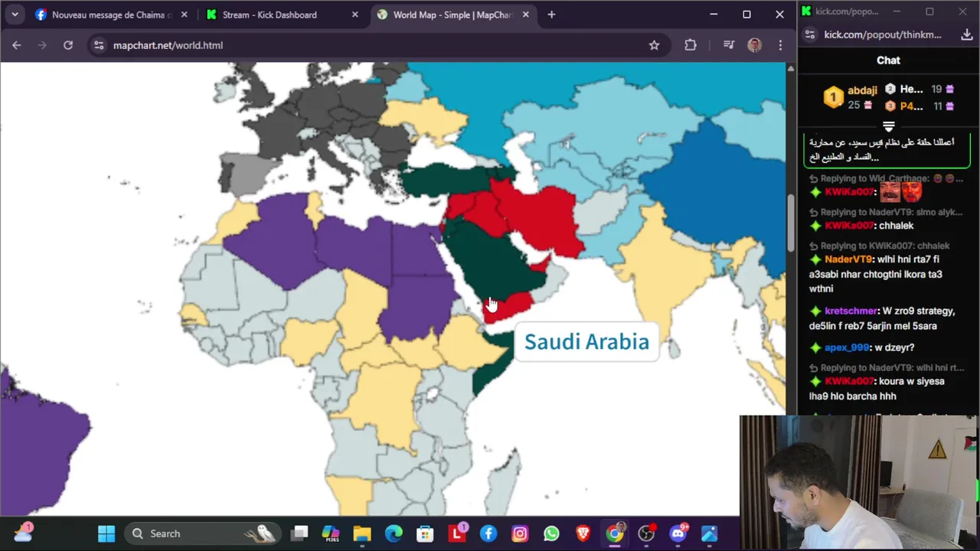Bookmark this page with the star icon
This screenshot has height=551, width=980.
point(654,45)
